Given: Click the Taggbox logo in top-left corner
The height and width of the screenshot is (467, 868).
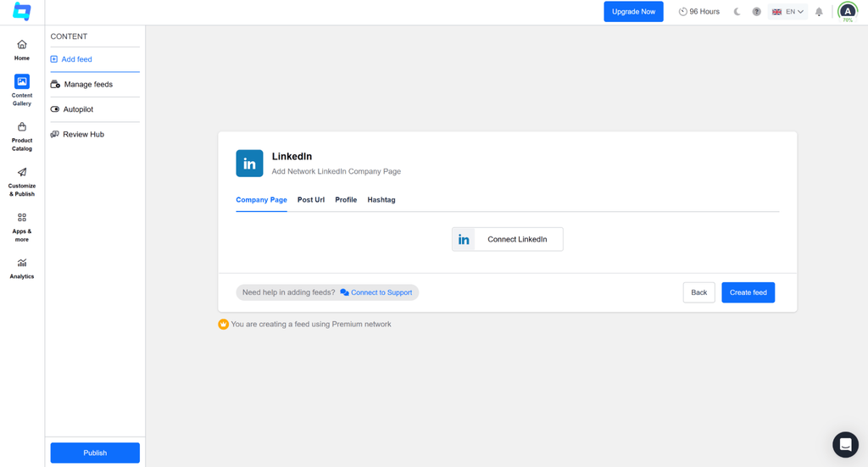Looking at the screenshot, I should [21, 12].
